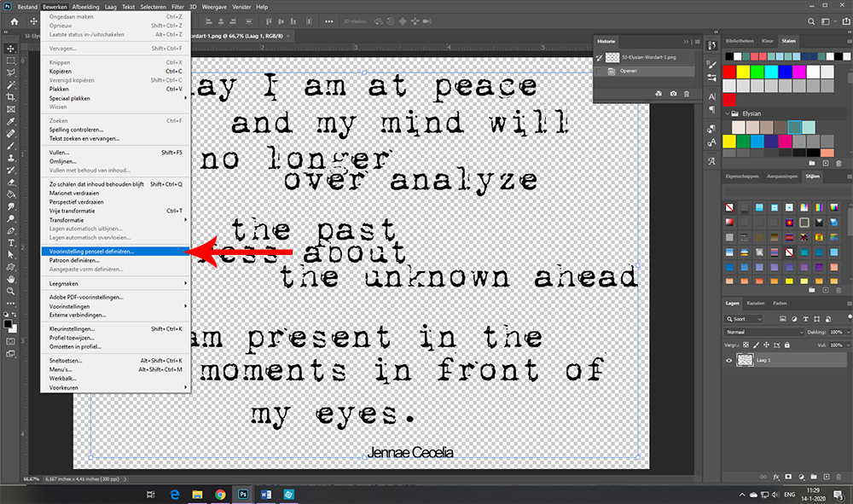Create new adjustment layer icon
Image resolution: width=853 pixels, height=504 pixels.
coord(801,477)
